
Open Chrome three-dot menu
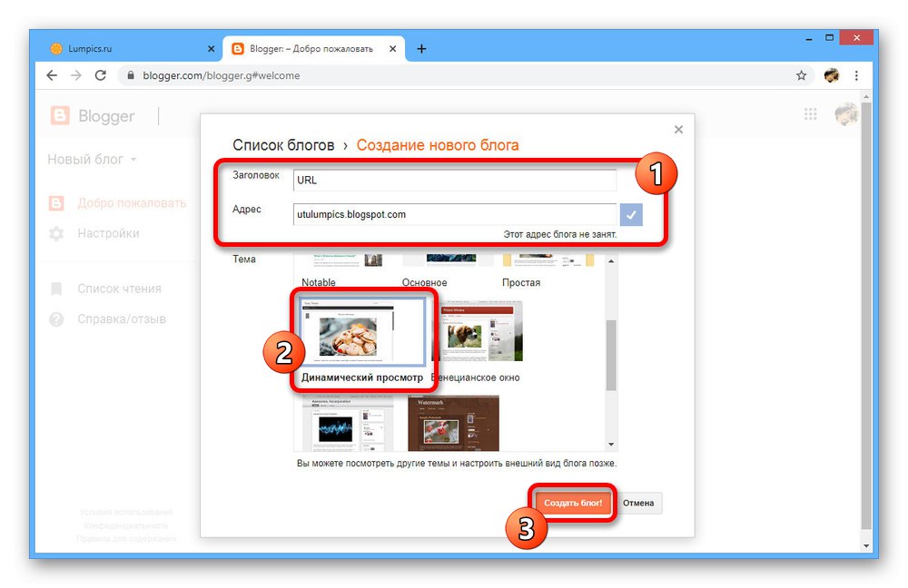tap(856, 75)
